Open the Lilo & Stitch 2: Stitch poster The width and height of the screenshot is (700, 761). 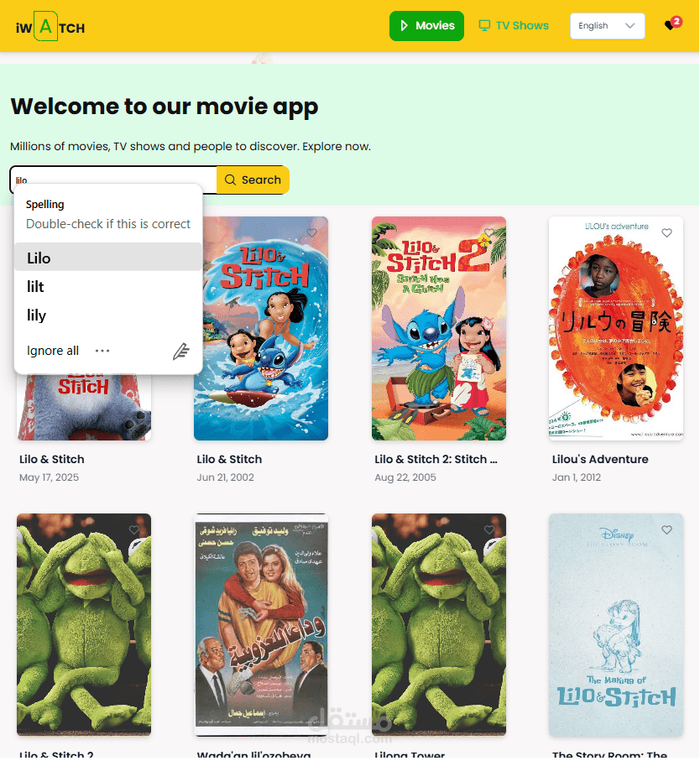439,329
